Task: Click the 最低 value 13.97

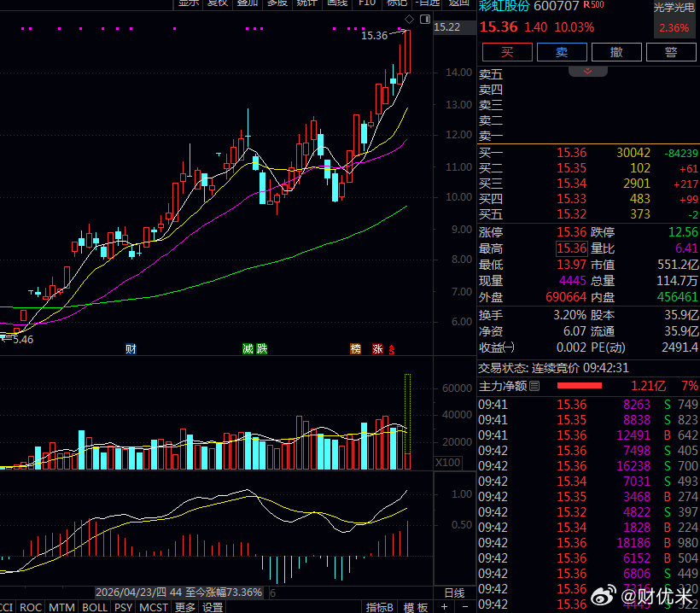Action: tap(571, 265)
